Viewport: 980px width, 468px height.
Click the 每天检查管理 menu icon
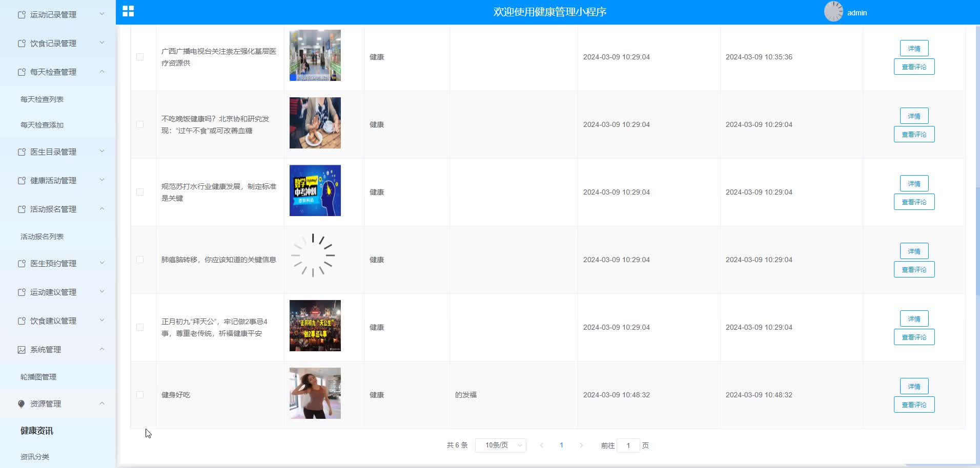[x=22, y=72]
